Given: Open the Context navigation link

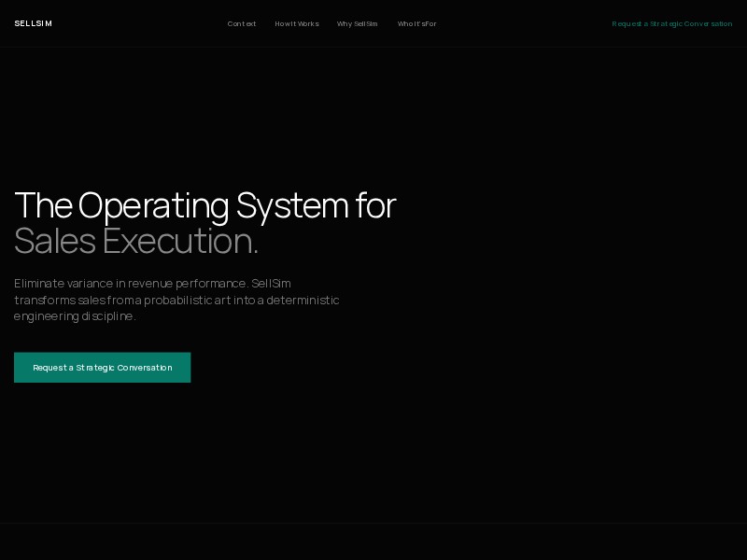Looking at the screenshot, I should pos(242,23).
